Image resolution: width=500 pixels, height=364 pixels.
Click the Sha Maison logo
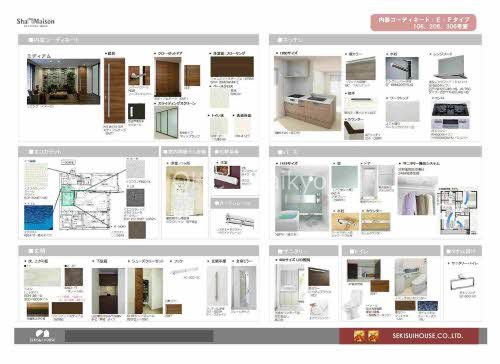[36, 22]
